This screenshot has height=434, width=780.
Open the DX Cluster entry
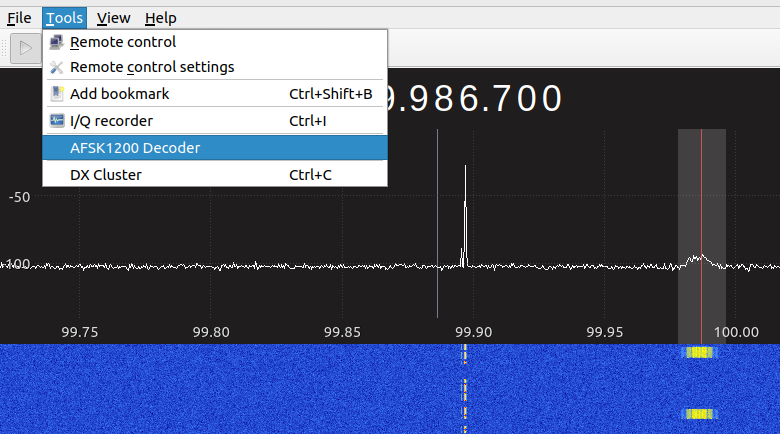click(x=106, y=175)
